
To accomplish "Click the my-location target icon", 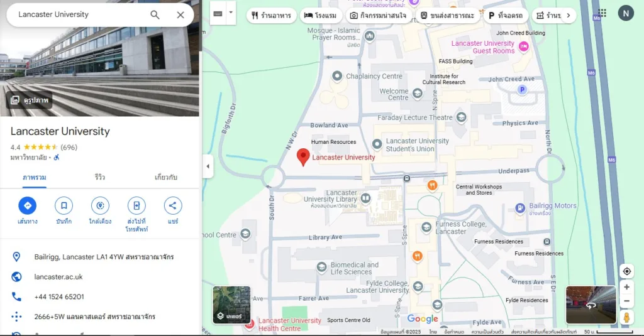I will (x=626, y=271).
